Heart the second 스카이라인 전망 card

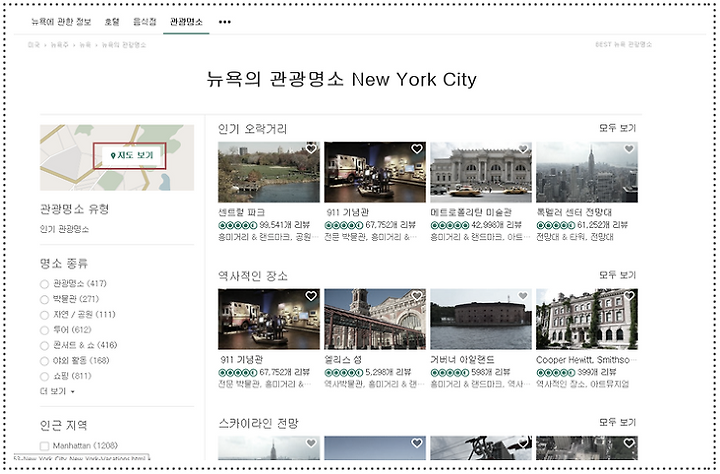pyautogui.click(x=417, y=443)
